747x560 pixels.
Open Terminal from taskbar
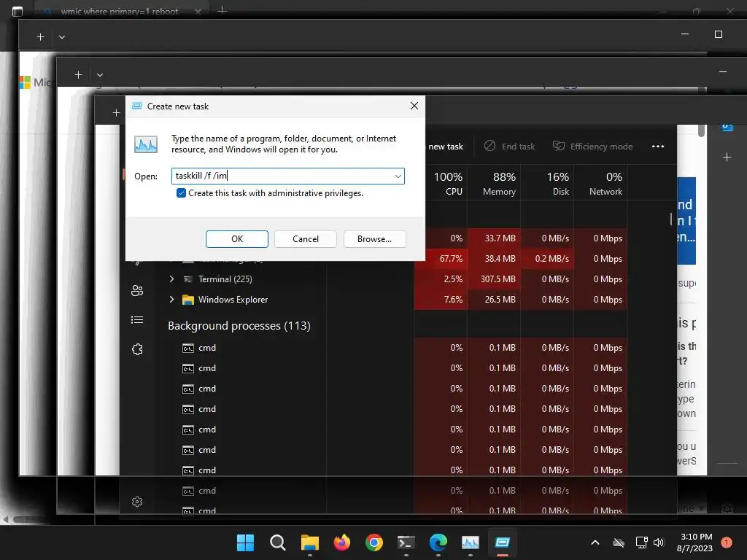406,542
